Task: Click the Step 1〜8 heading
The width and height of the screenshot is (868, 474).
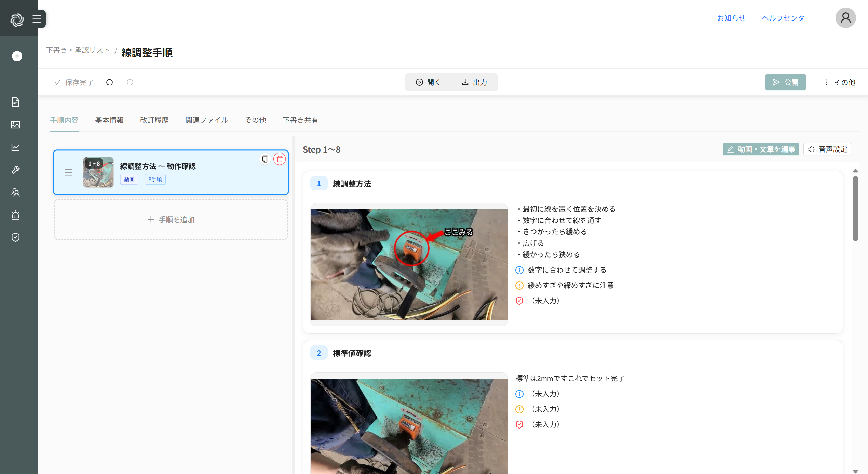Action: [x=322, y=149]
